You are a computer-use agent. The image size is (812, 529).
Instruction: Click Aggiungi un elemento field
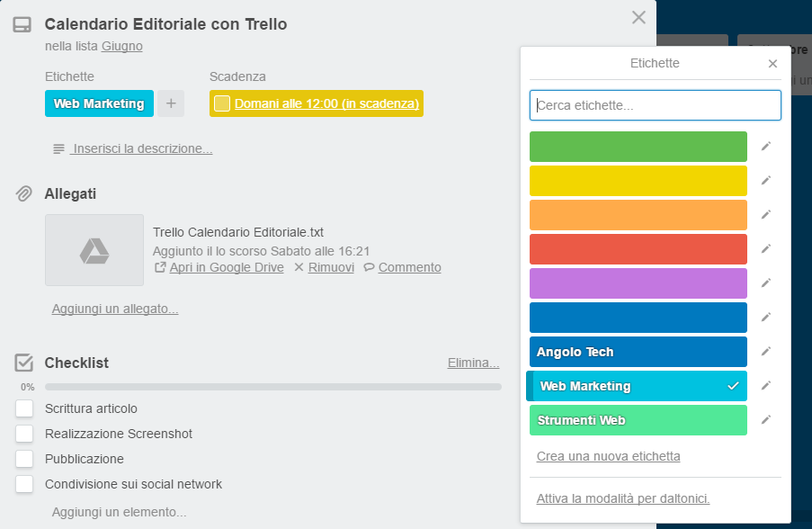(119, 512)
